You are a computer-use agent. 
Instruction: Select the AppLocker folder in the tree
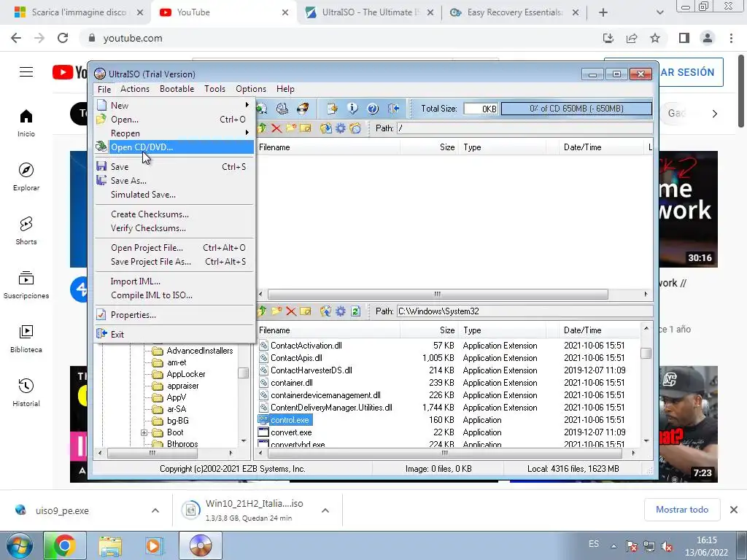click(x=186, y=374)
